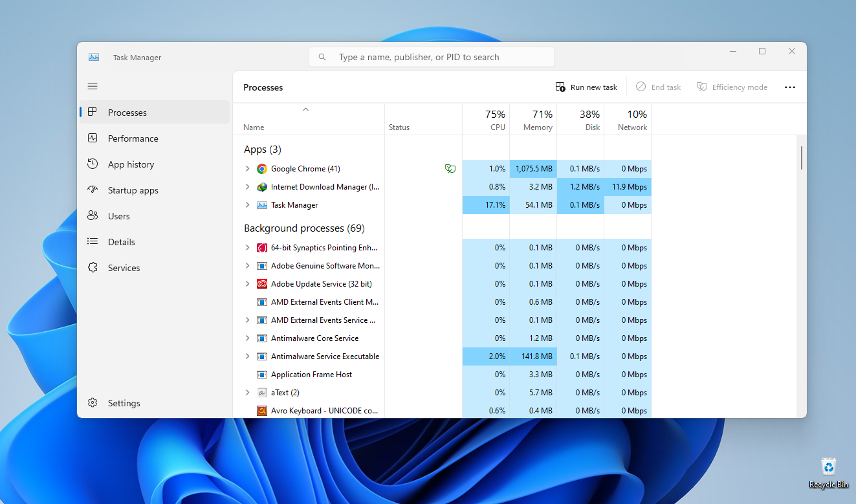Click the 141.8 MB memory cell
Image resolution: width=856 pixels, height=504 pixels.
pyautogui.click(x=533, y=356)
